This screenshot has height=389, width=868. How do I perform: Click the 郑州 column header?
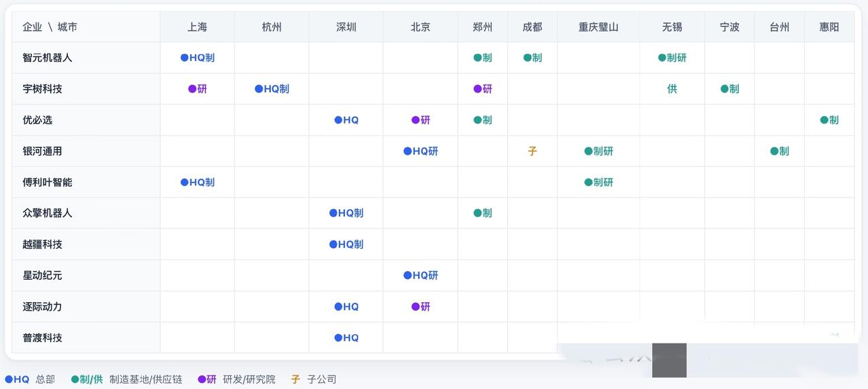click(483, 27)
